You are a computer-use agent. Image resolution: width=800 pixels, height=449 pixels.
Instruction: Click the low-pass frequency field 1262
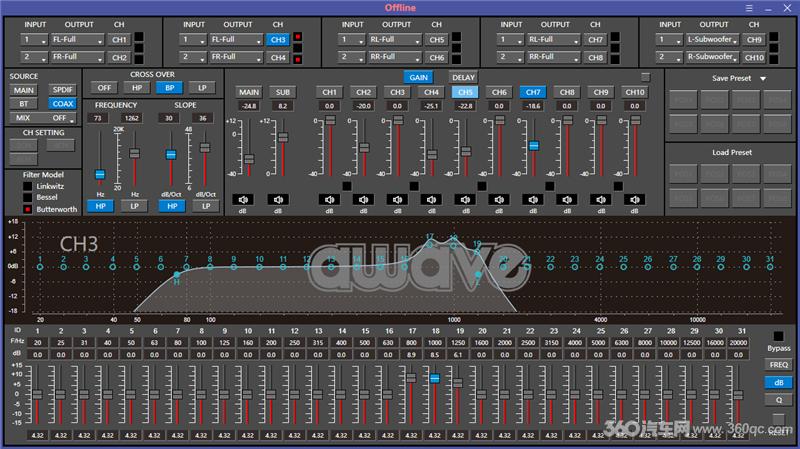tap(132, 118)
